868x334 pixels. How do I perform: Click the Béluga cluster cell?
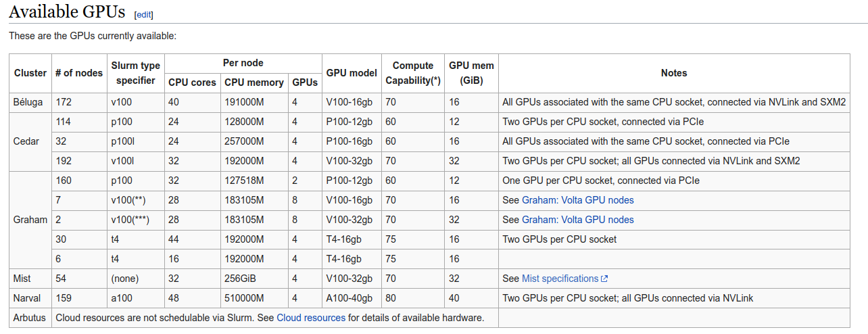pos(28,102)
